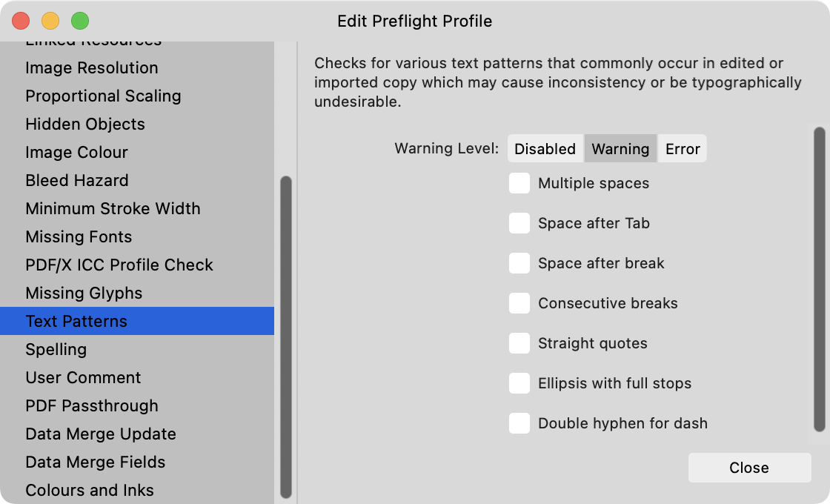Image resolution: width=830 pixels, height=504 pixels.
Task: Show the Hidden Objects check settings
Action: click(x=85, y=125)
